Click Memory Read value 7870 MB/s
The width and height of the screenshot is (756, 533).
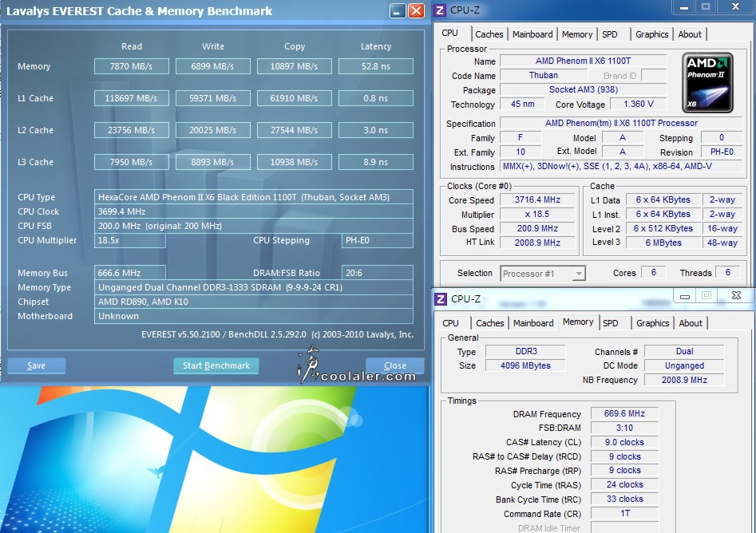(x=131, y=66)
